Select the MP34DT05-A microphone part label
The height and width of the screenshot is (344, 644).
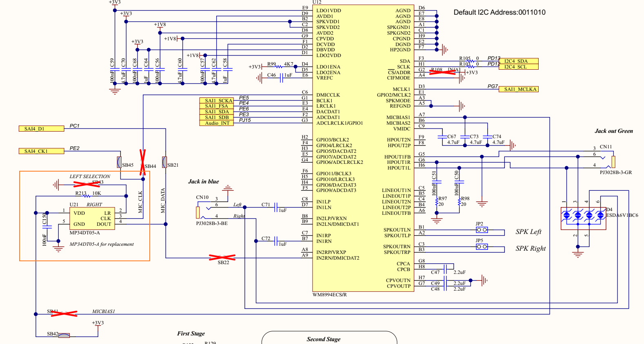84,233
